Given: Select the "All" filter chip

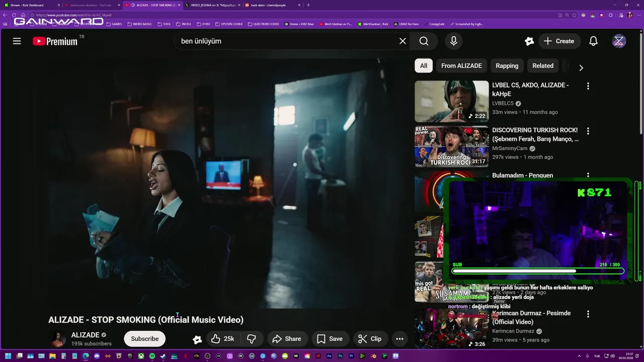Looking at the screenshot, I should pyautogui.click(x=424, y=66).
